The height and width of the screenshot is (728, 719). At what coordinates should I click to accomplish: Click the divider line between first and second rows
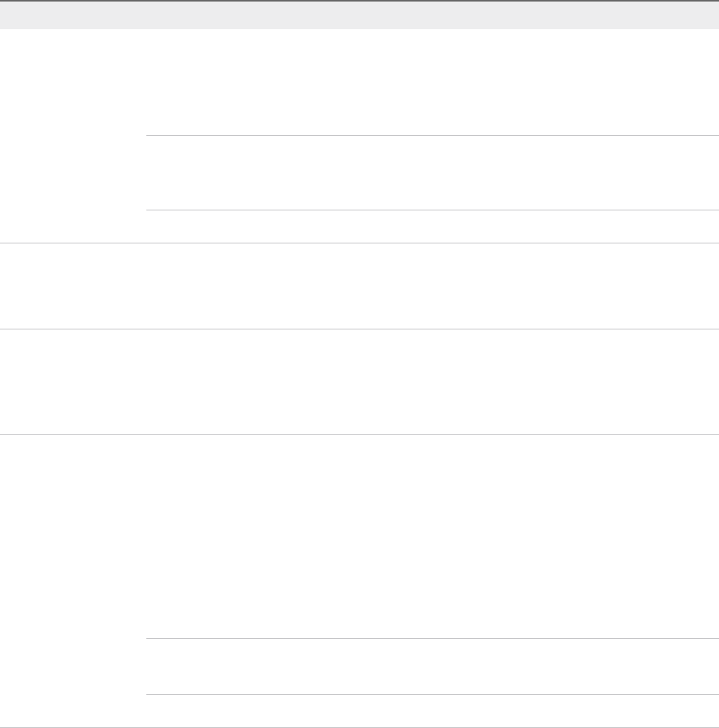(x=359, y=243)
